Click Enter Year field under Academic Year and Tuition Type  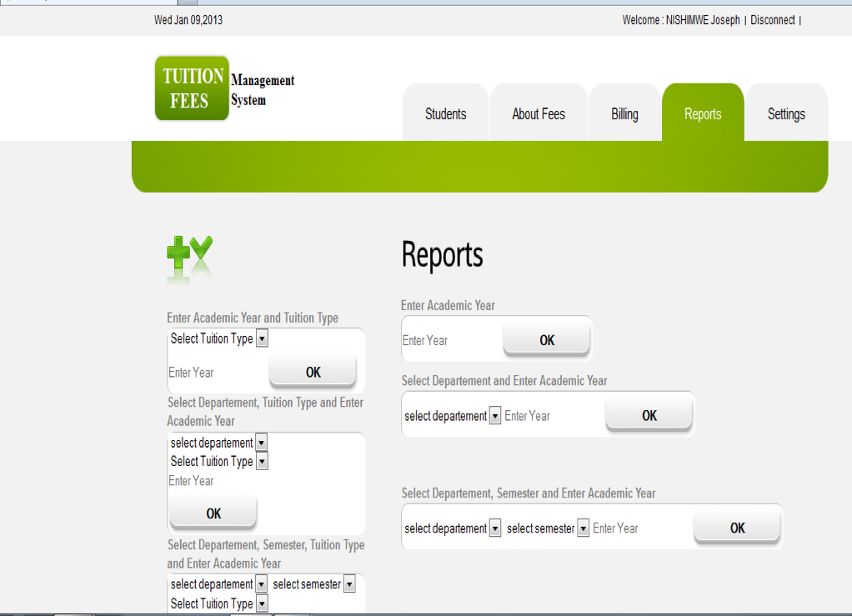pyautogui.click(x=218, y=373)
